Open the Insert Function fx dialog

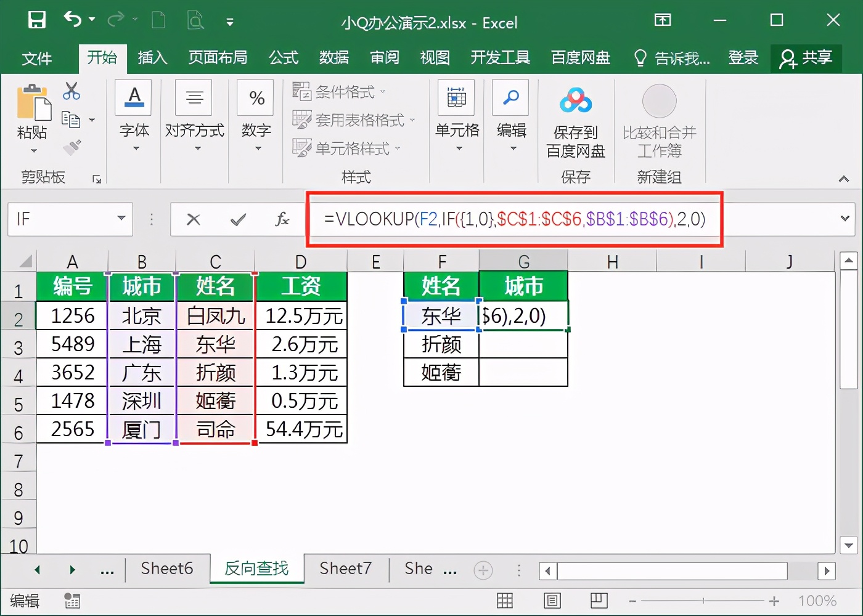(x=282, y=219)
